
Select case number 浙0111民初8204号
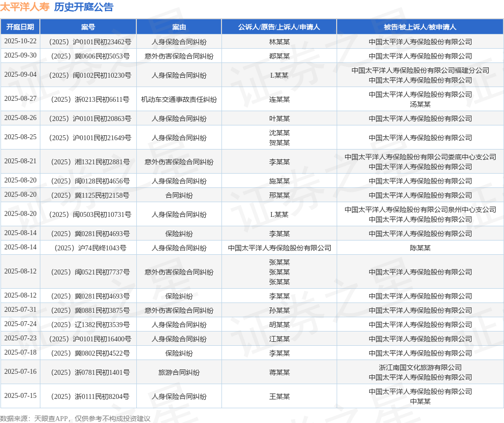point(91,396)
